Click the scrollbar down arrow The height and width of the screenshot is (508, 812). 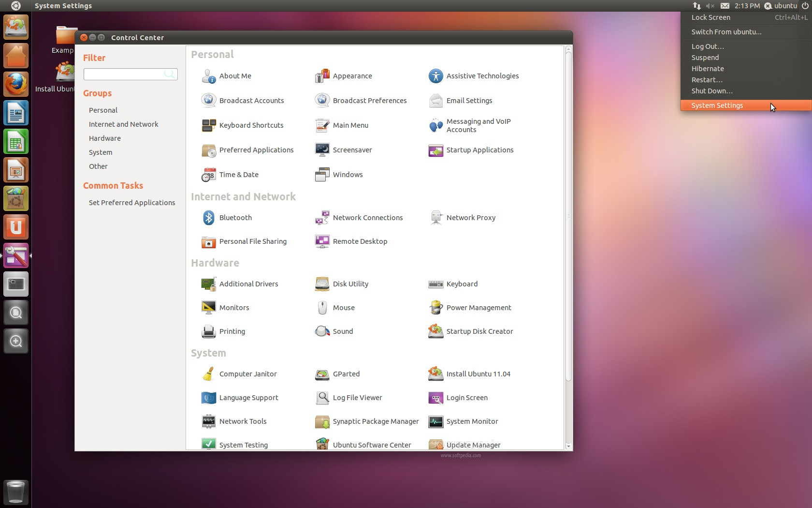click(568, 446)
